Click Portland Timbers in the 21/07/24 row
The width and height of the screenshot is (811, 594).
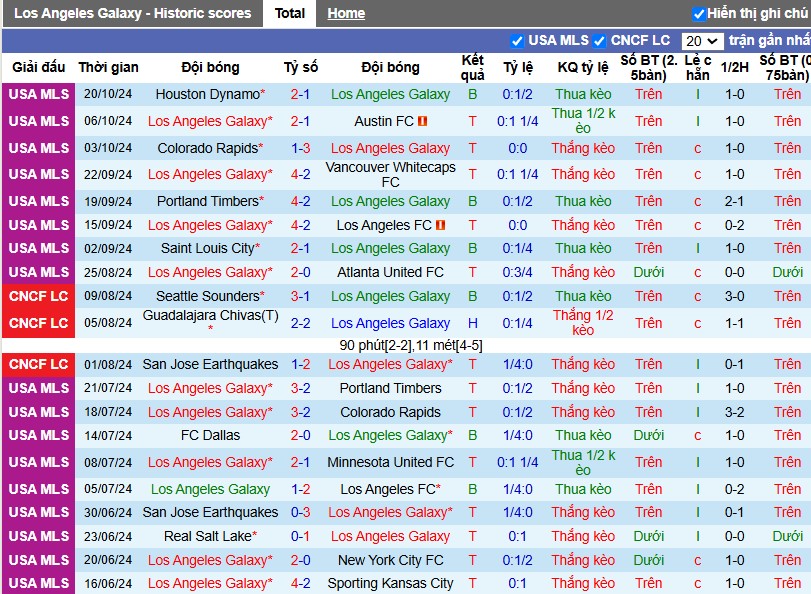click(x=391, y=388)
